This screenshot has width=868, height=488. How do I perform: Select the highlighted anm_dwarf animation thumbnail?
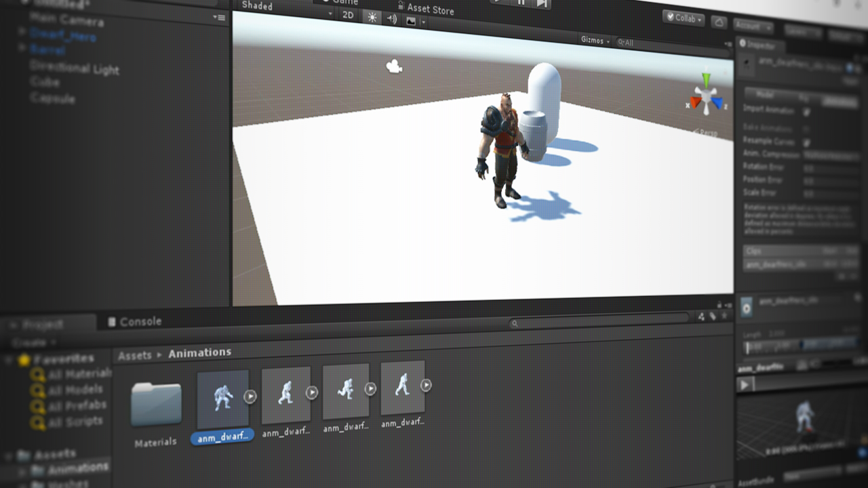(x=222, y=400)
